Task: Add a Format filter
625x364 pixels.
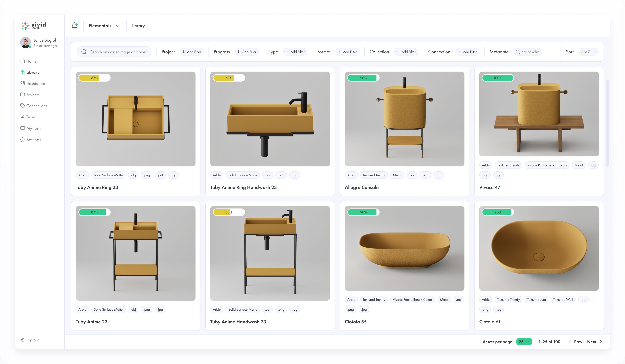Action: point(347,52)
